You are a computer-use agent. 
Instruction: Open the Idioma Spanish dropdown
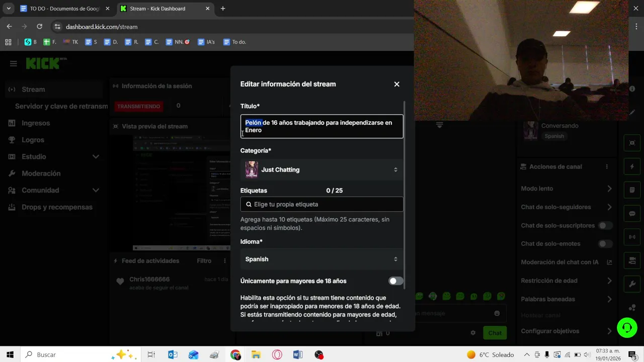pos(321,259)
